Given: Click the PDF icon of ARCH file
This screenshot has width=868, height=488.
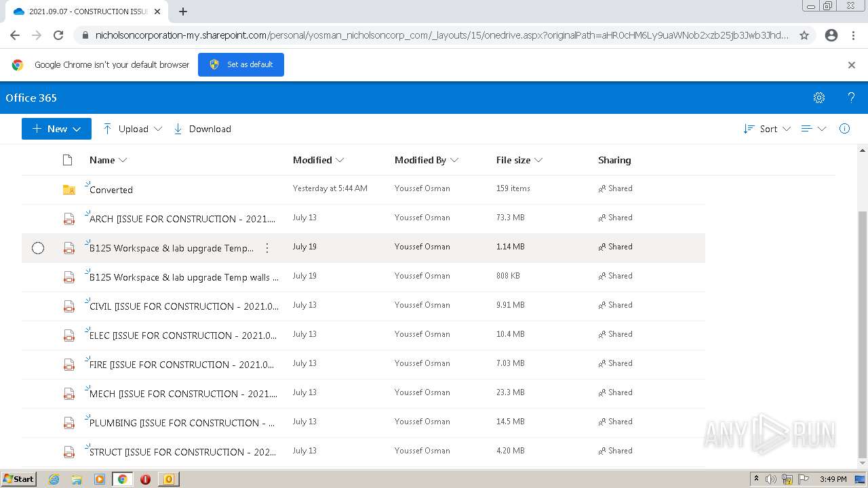Looking at the screenshot, I should [68, 219].
